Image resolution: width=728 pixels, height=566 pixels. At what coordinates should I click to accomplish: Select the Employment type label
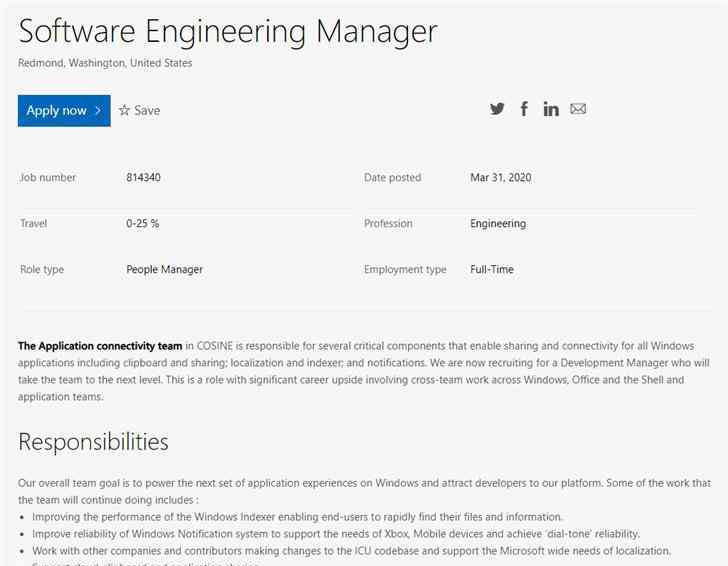pyautogui.click(x=405, y=270)
